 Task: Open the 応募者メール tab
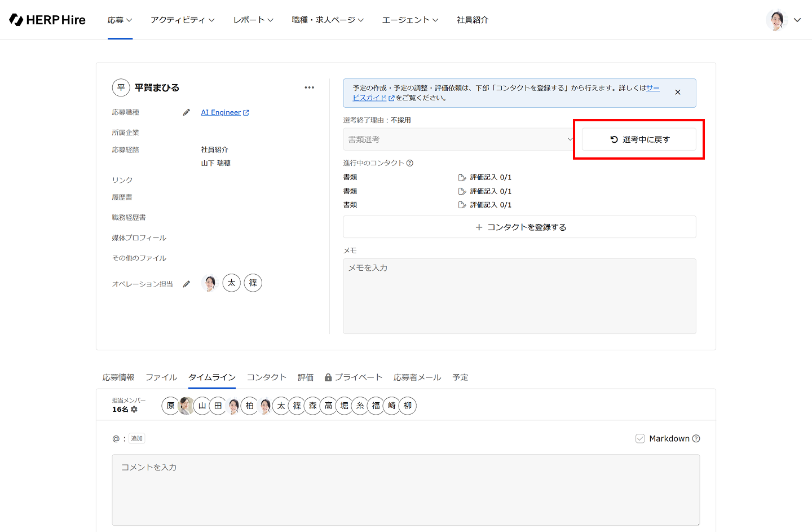click(417, 377)
